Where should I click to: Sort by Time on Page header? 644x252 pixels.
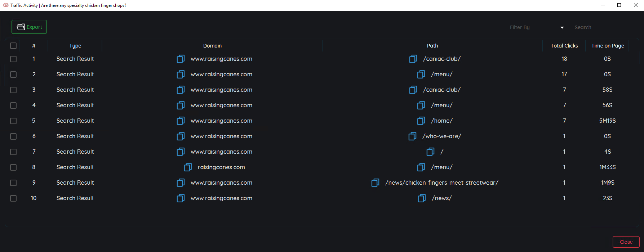click(608, 46)
